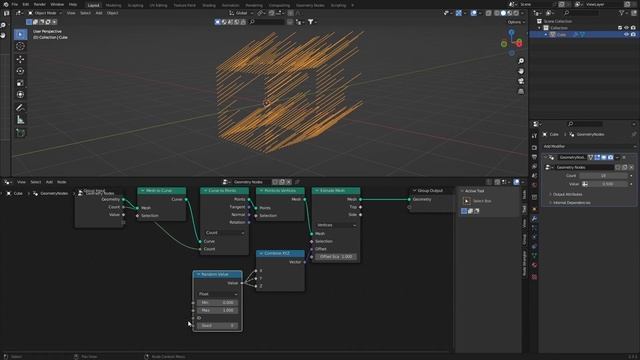
Task: Collapse the Active Tool panel
Action: (462, 191)
